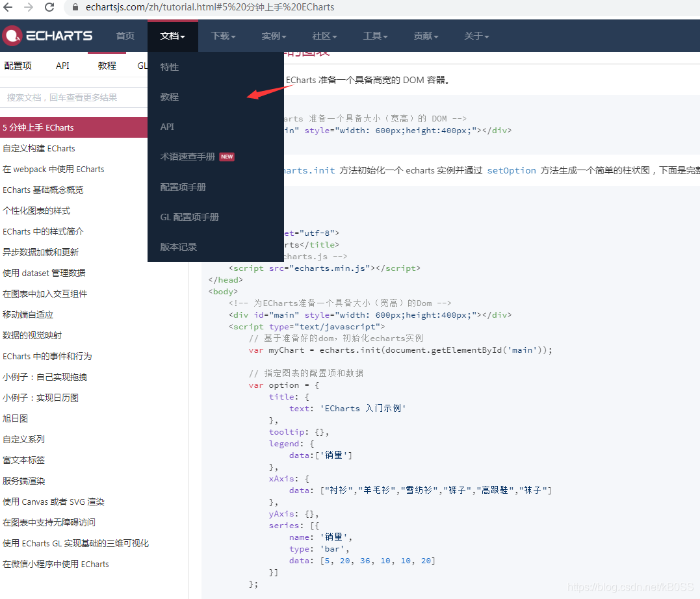The height and width of the screenshot is (599, 700).
Task: Open 使用 Canvas 或者 SVG 渲染
Action: pyautogui.click(x=53, y=502)
